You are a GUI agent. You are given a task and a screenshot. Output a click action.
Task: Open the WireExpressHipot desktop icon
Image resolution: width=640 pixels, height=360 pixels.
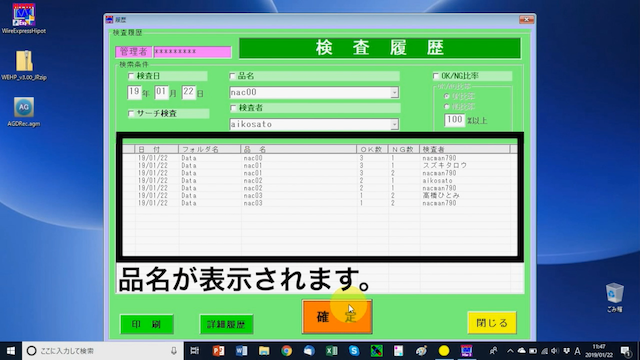(24, 18)
